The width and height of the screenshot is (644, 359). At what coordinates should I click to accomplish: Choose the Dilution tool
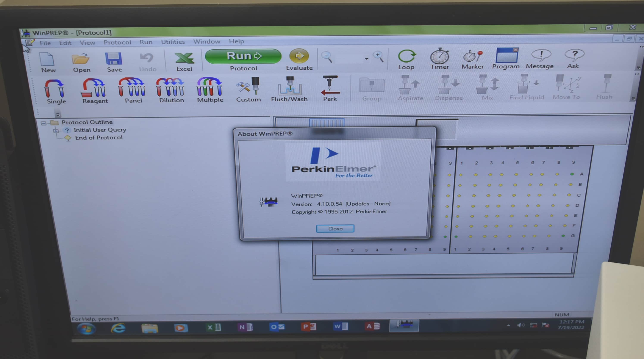171,90
